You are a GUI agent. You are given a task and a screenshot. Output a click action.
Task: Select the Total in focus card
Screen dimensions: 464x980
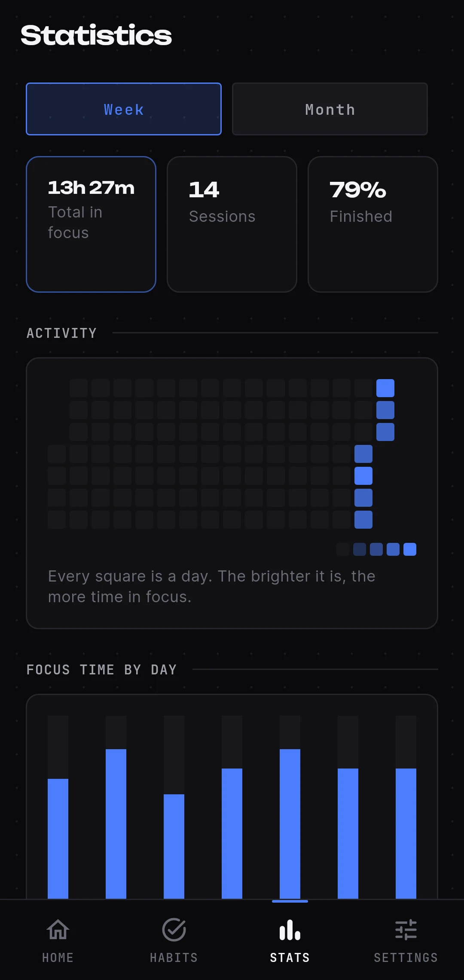(x=91, y=224)
